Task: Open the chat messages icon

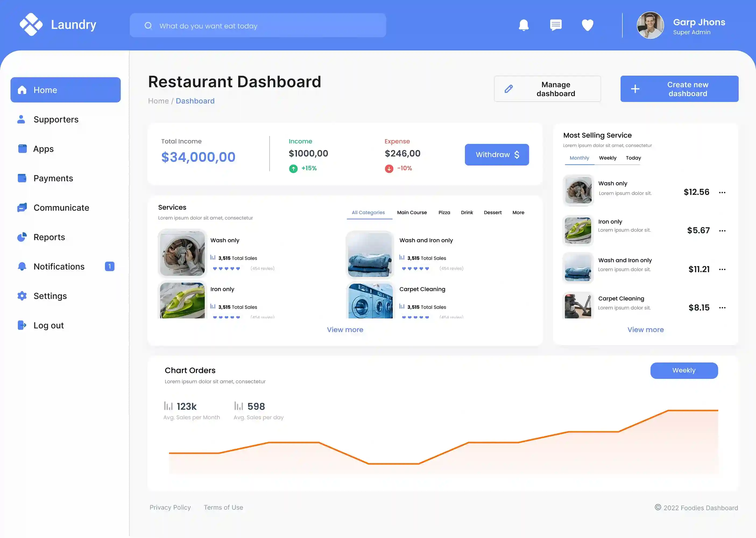Action: (x=556, y=25)
